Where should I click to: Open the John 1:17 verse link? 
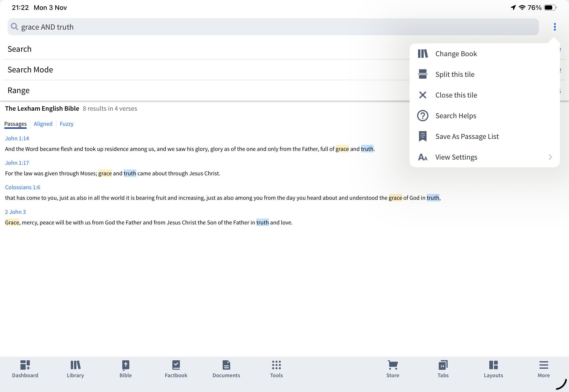coord(17,163)
